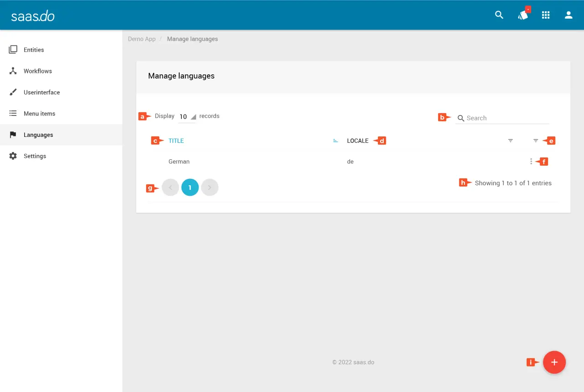
Task: Open three-dot actions menu for German row
Action: [531, 162]
